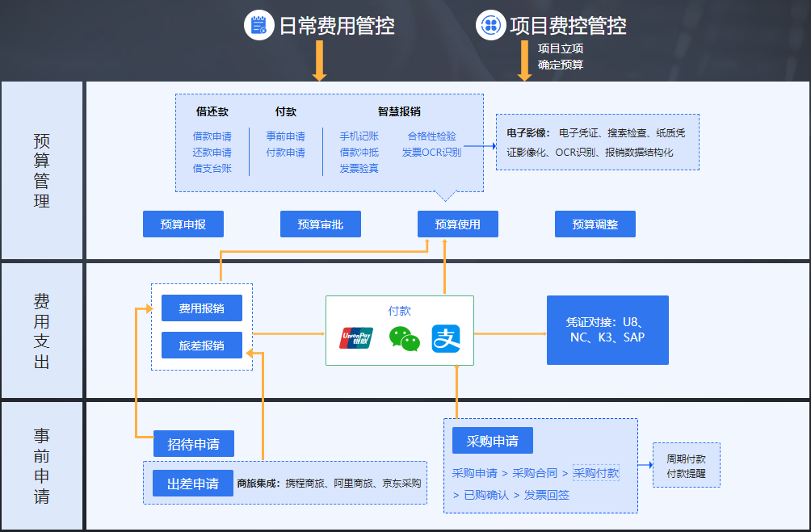Click the 预算审批 button

[x=320, y=224]
